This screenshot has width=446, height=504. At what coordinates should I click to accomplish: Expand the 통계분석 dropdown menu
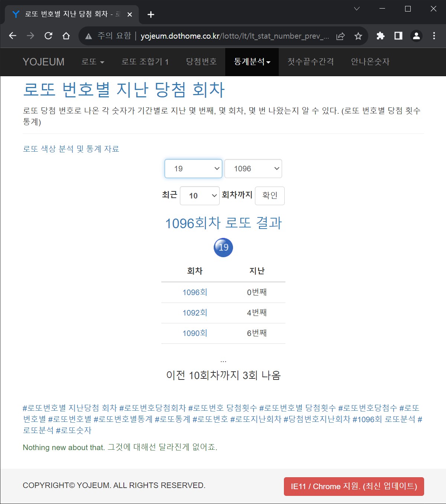(x=252, y=62)
